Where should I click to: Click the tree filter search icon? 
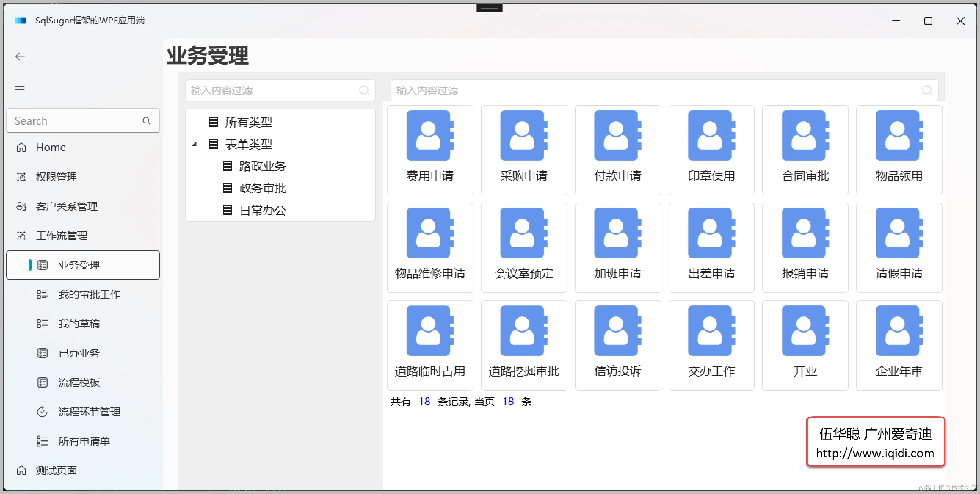(x=364, y=91)
